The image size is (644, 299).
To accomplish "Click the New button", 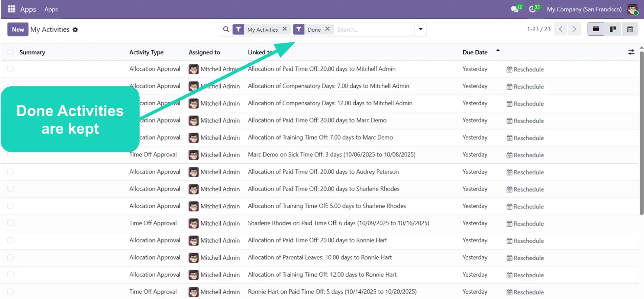I will [x=18, y=29].
